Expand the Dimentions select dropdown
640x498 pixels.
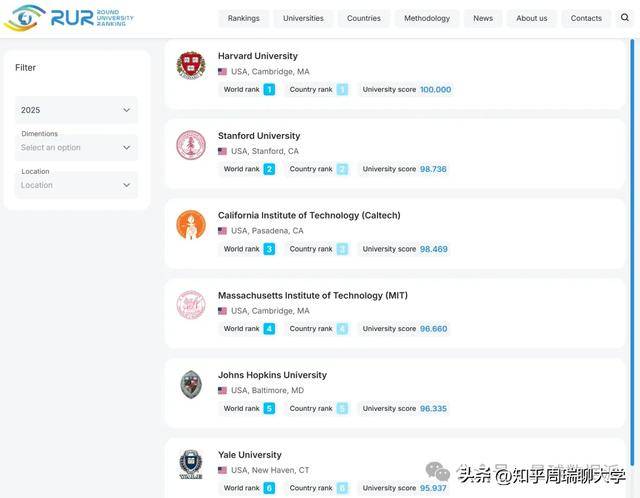pyautogui.click(x=76, y=147)
